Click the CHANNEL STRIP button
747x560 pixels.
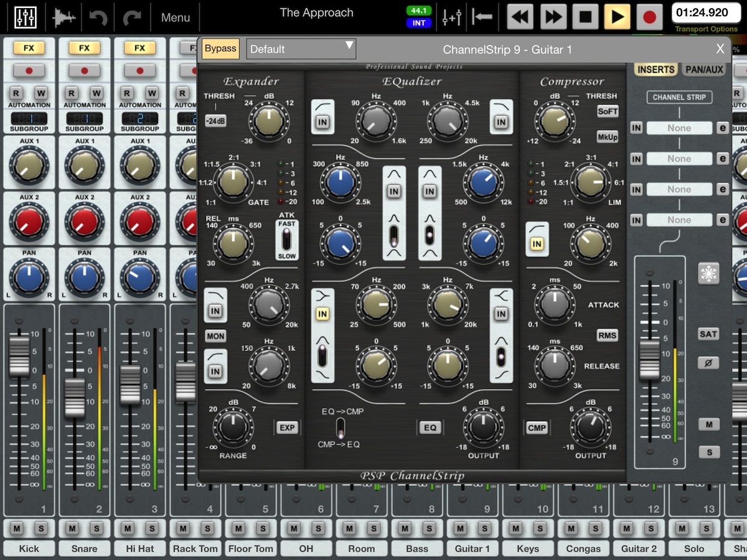(679, 97)
